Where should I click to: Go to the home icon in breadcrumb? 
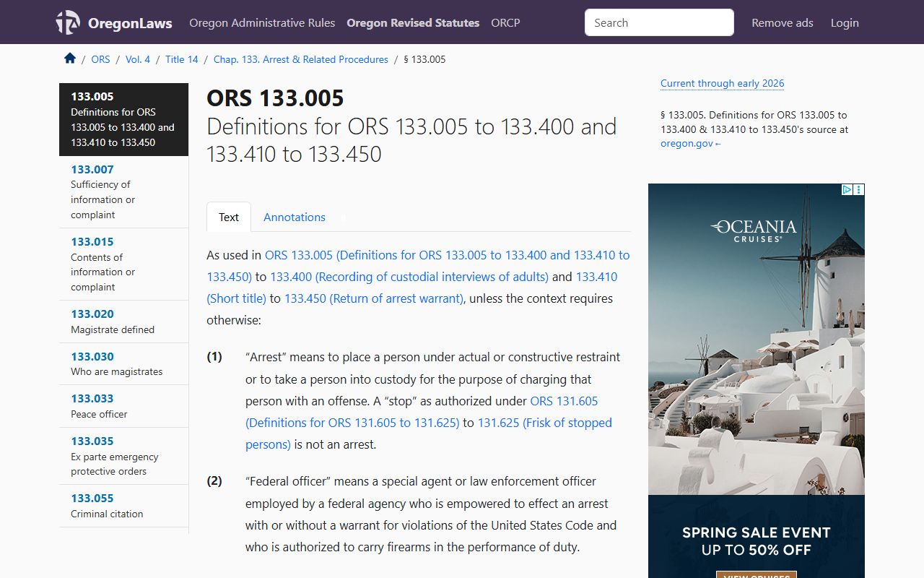pos(70,59)
